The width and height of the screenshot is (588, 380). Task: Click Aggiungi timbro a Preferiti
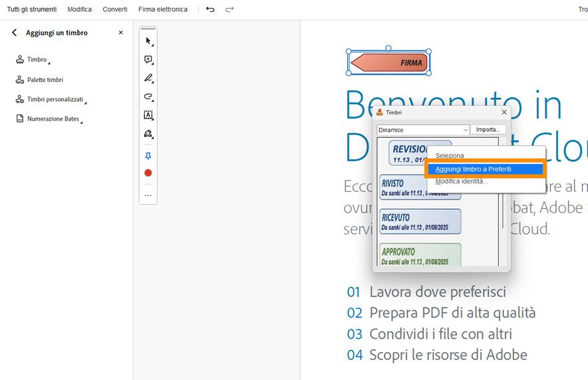point(484,169)
